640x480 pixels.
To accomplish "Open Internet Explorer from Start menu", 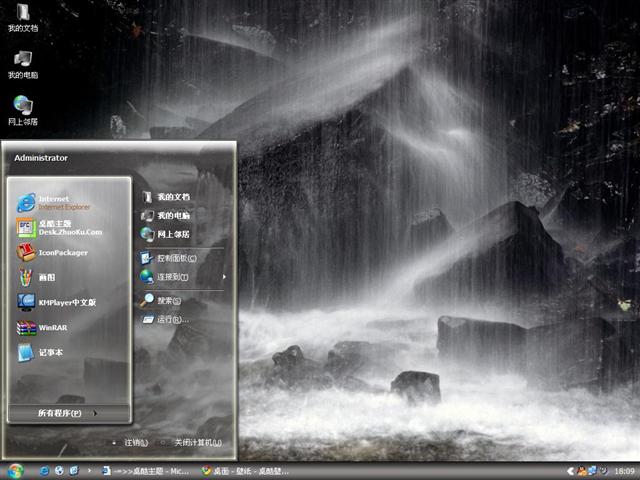I will (60, 202).
